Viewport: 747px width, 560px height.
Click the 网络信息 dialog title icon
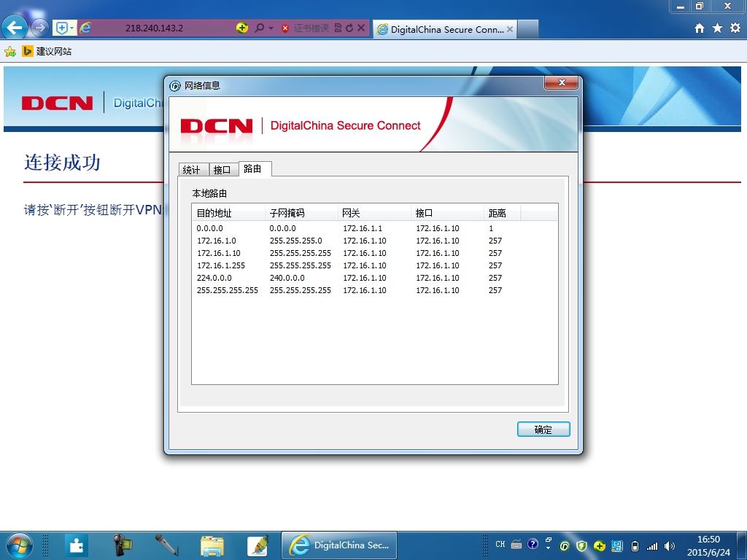click(175, 86)
